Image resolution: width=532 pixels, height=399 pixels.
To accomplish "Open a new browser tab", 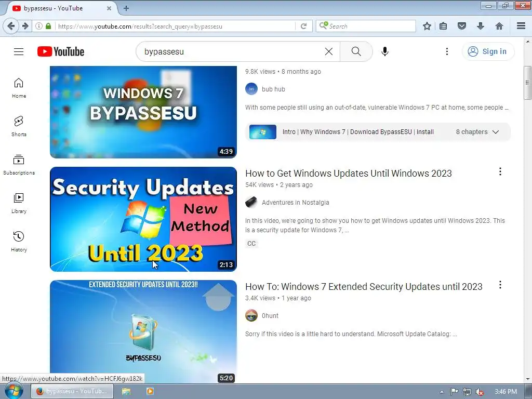I will (x=126, y=8).
